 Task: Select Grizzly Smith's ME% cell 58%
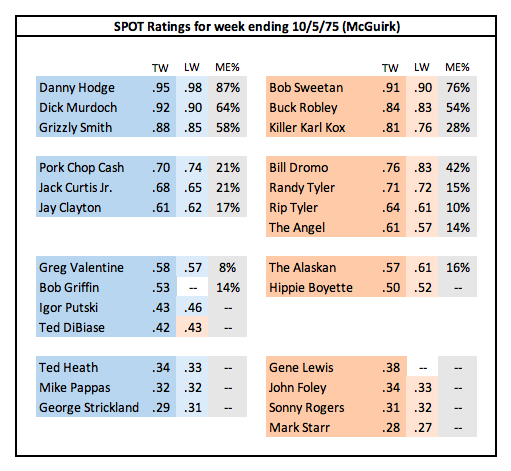[x=228, y=127]
